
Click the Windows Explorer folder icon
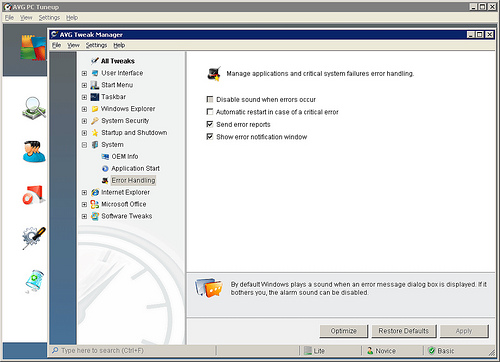[95, 109]
